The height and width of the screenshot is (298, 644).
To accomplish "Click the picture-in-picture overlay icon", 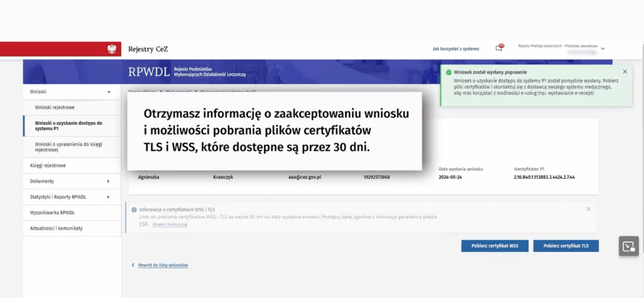I will (x=628, y=246).
